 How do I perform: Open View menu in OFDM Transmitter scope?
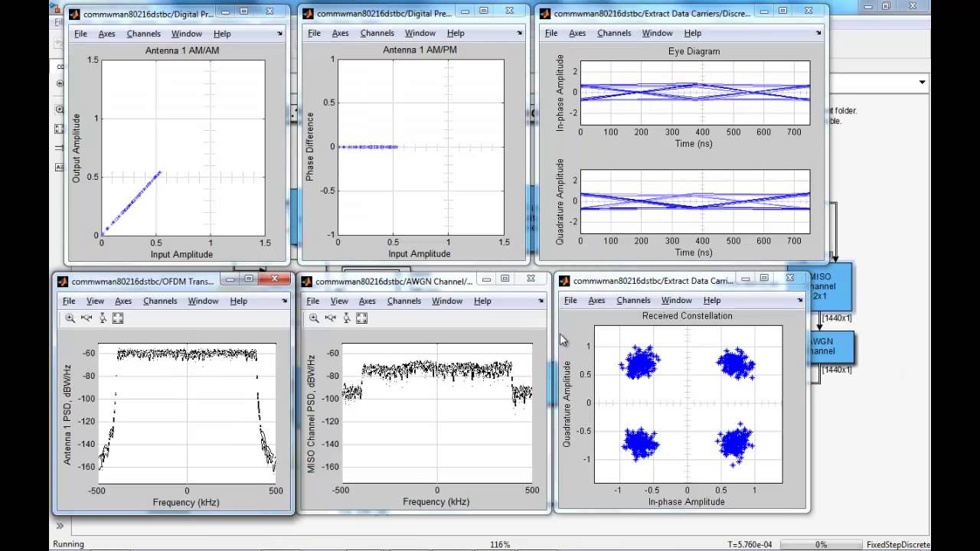(95, 301)
